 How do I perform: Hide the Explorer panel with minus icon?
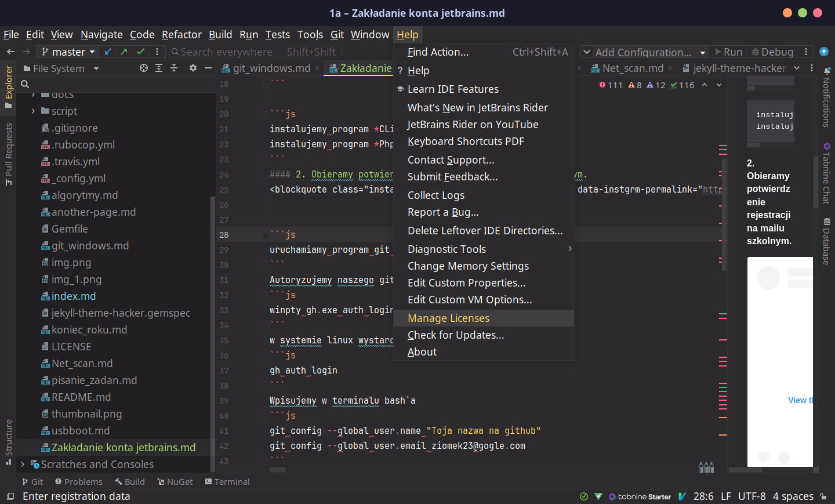[208, 68]
